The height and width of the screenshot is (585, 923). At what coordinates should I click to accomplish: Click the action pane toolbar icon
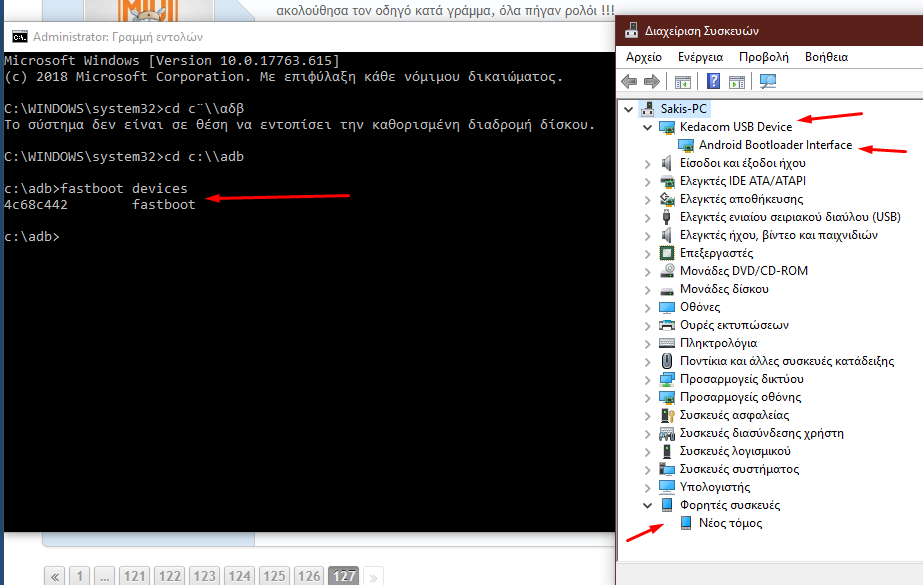click(x=737, y=82)
